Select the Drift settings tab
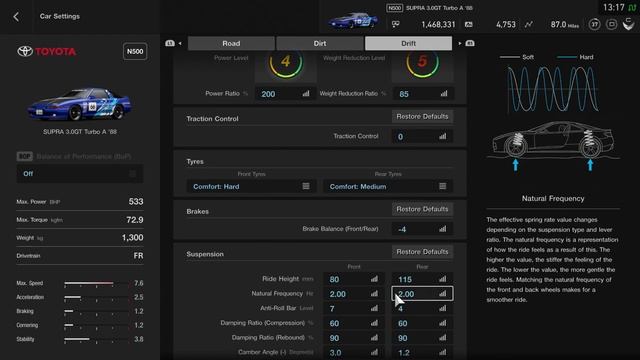The height and width of the screenshot is (360, 640). (408, 43)
